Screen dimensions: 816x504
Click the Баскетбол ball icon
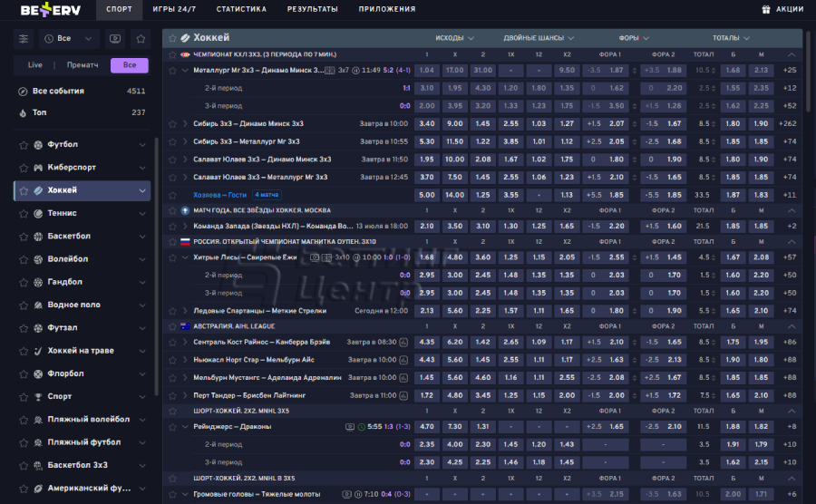(38, 236)
